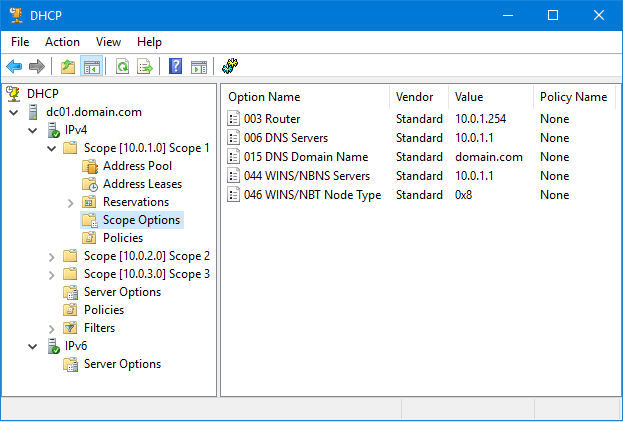
Task: Toggle the Show/Hide Action Pane icon
Action: [199, 67]
